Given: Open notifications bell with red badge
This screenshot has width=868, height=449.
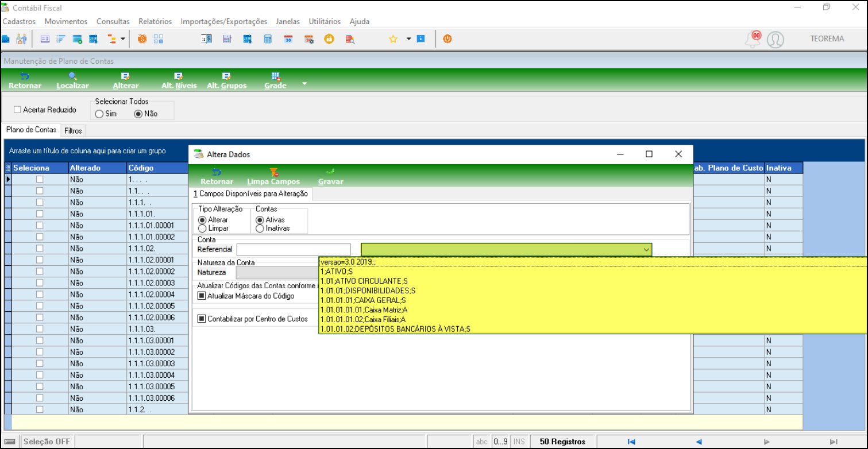Looking at the screenshot, I should tap(753, 39).
